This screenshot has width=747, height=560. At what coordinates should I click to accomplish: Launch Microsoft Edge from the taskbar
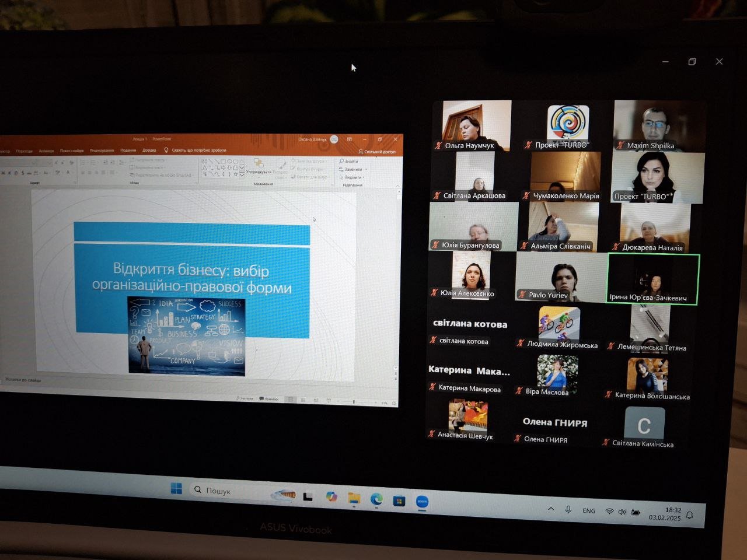377,499
